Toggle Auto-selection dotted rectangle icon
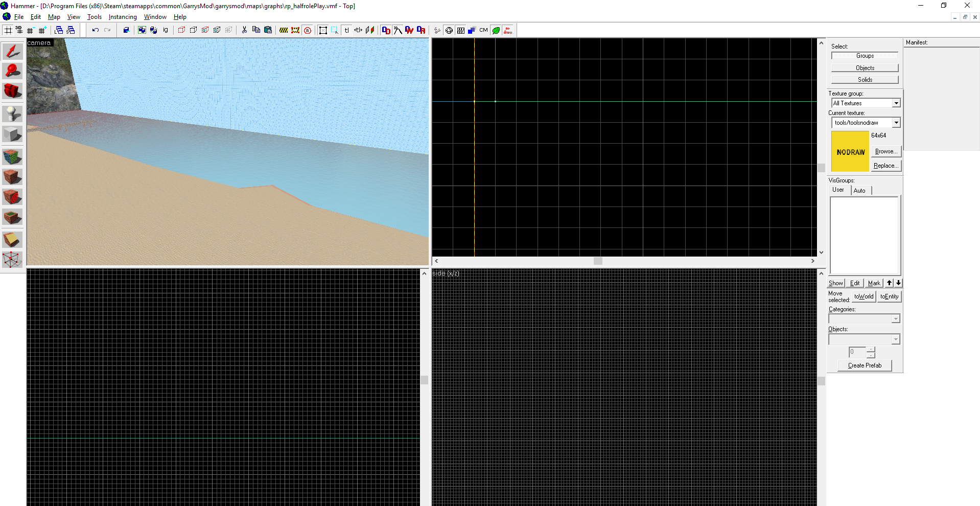 [335, 30]
